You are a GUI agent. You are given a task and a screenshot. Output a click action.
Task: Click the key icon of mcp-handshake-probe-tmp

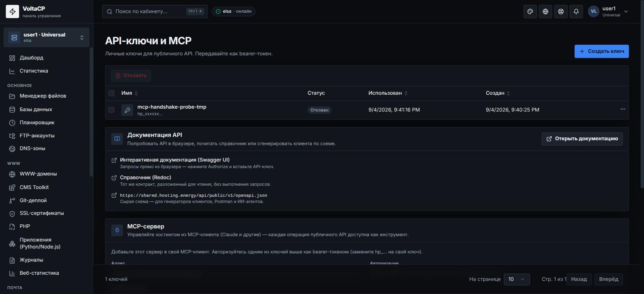(x=127, y=110)
